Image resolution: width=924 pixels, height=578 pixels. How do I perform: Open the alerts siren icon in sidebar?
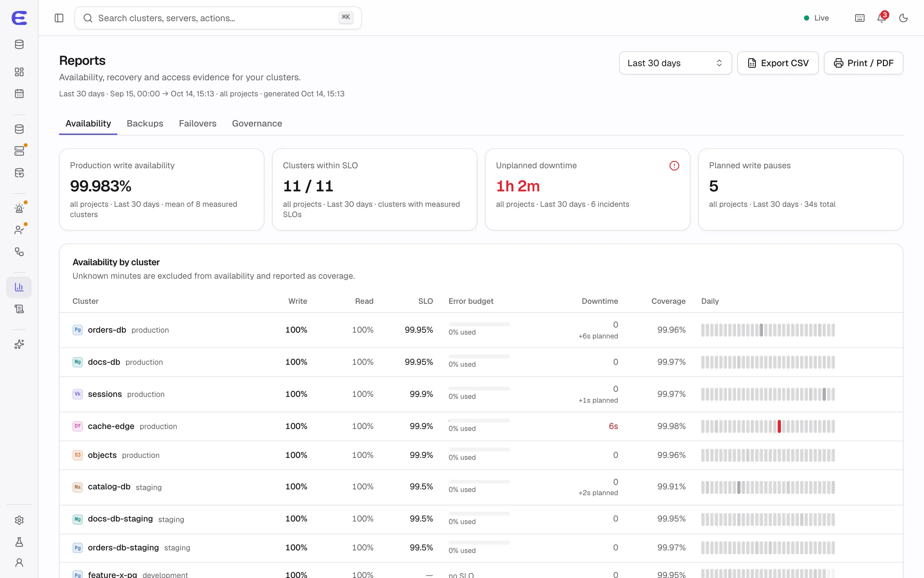coord(19,208)
